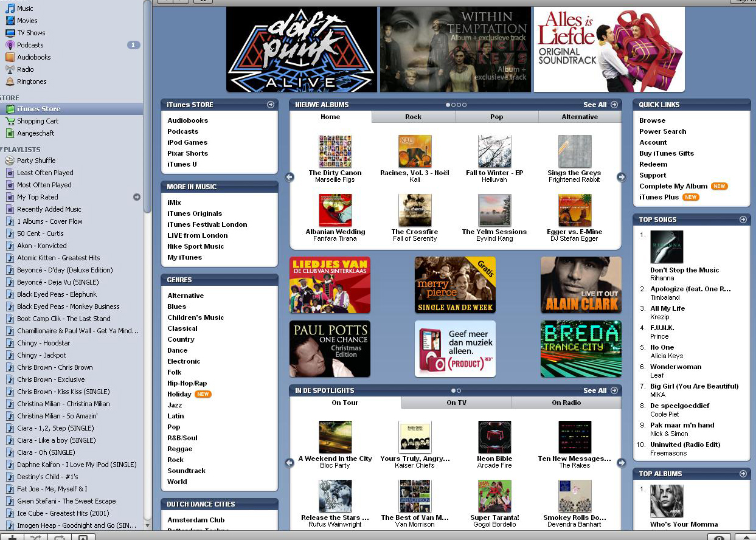Select the last page dot in Nieuwe Albums
This screenshot has height=540, width=756.
click(464, 105)
